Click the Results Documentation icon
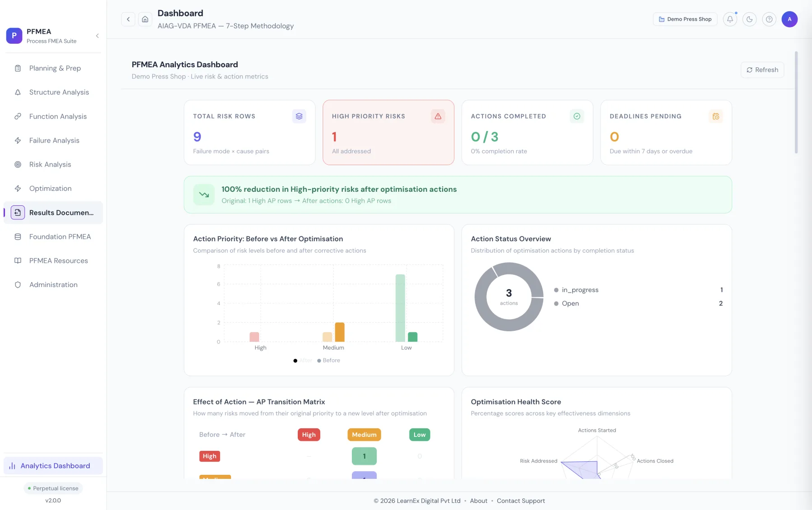 coord(18,213)
